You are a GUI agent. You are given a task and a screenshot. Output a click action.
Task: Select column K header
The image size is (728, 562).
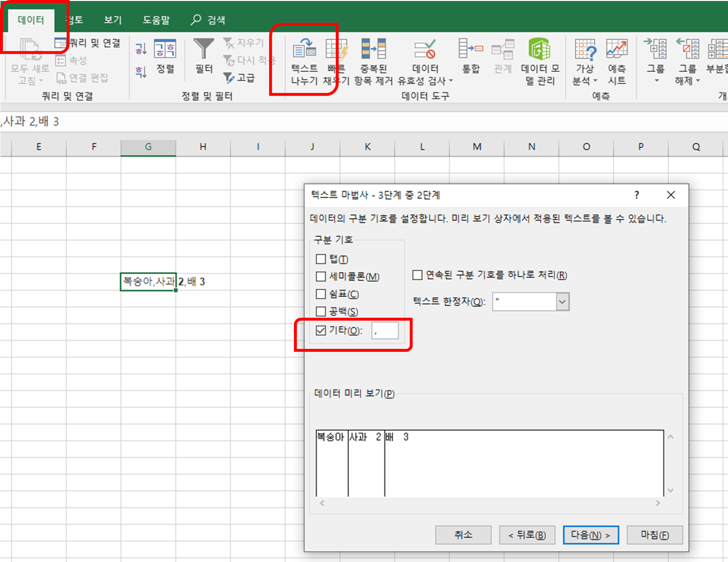[x=367, y=147]
